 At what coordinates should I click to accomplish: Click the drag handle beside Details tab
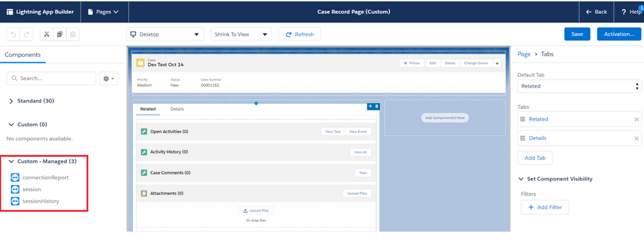coord(523,139)
